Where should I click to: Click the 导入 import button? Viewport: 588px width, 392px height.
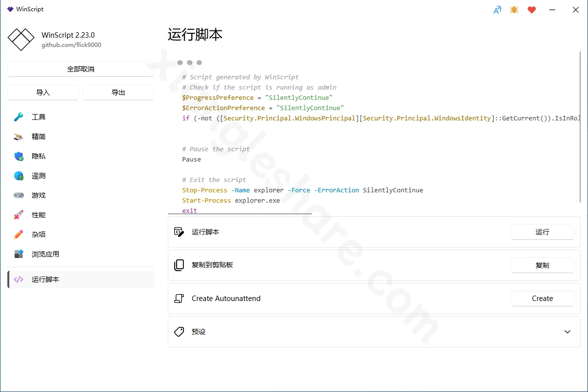click(x=43, y=92)
